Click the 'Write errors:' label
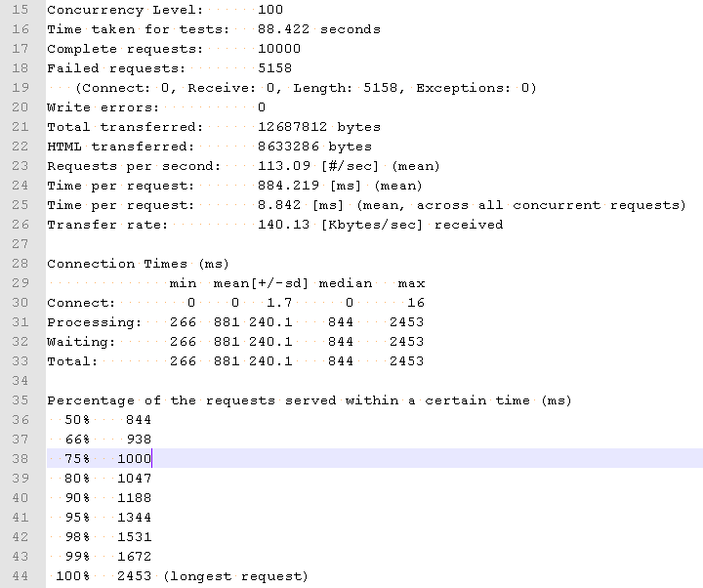Viewport: 703px width, 588px height. tap(103, 107)
